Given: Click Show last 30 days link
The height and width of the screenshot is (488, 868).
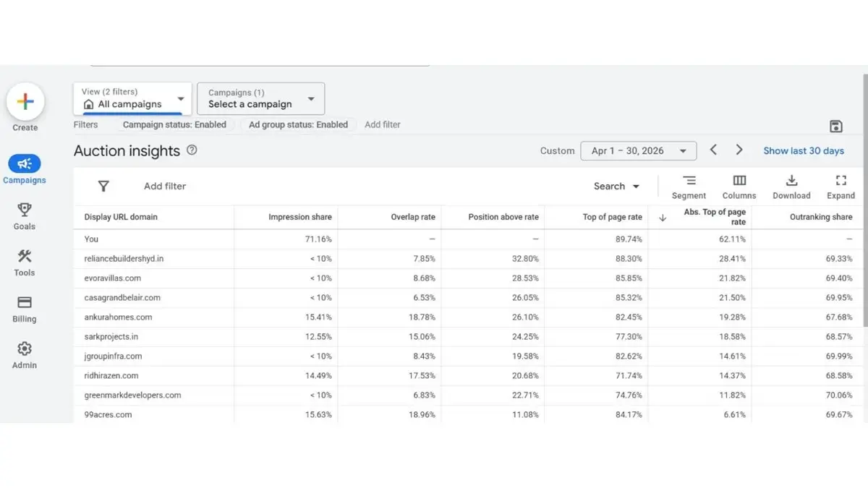Looking at the screenshot, I should 804,150.
